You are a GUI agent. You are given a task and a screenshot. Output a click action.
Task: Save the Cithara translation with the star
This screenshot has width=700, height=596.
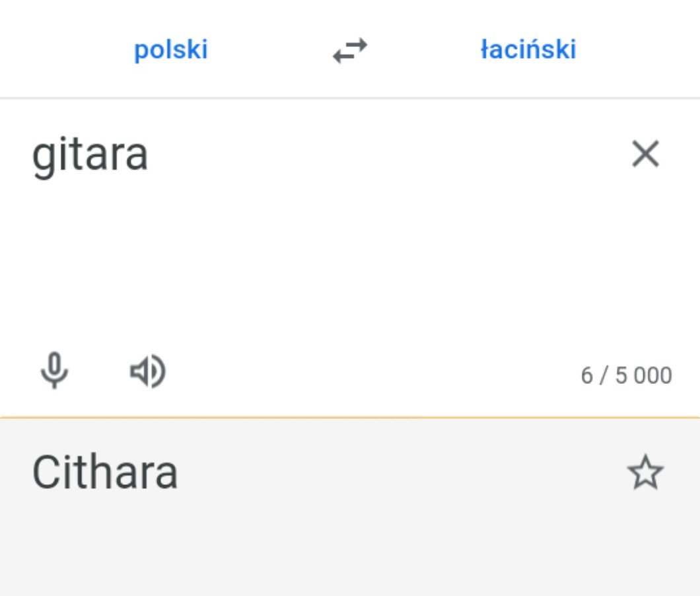point(645,473)
